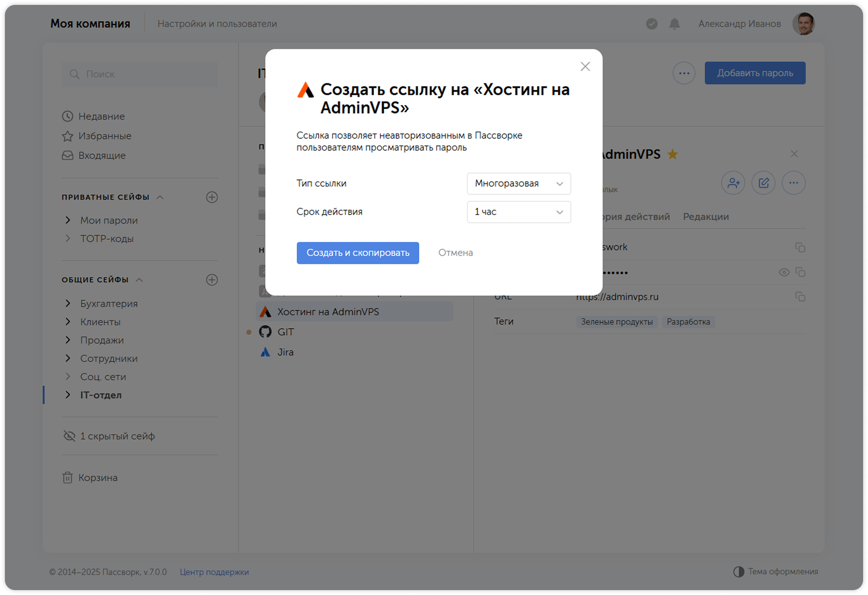
Task: Click the My Company logo title
Action: (x=90, y=24)
